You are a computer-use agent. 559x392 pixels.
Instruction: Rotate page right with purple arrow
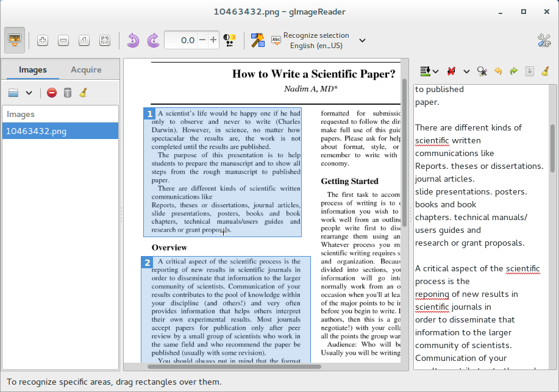tap(154, 40)
